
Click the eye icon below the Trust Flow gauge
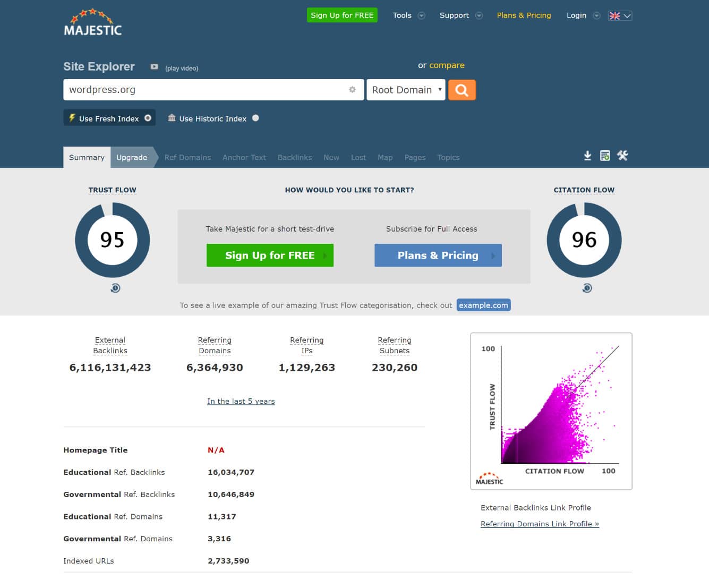click(115, 288)
